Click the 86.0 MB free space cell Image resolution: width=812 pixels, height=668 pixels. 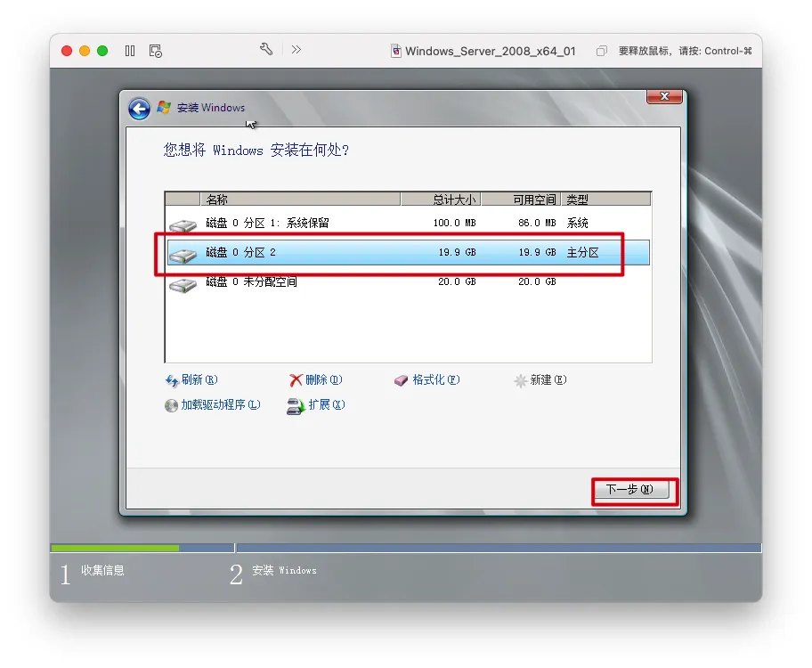pyautogui.click(x=537, y=223)
